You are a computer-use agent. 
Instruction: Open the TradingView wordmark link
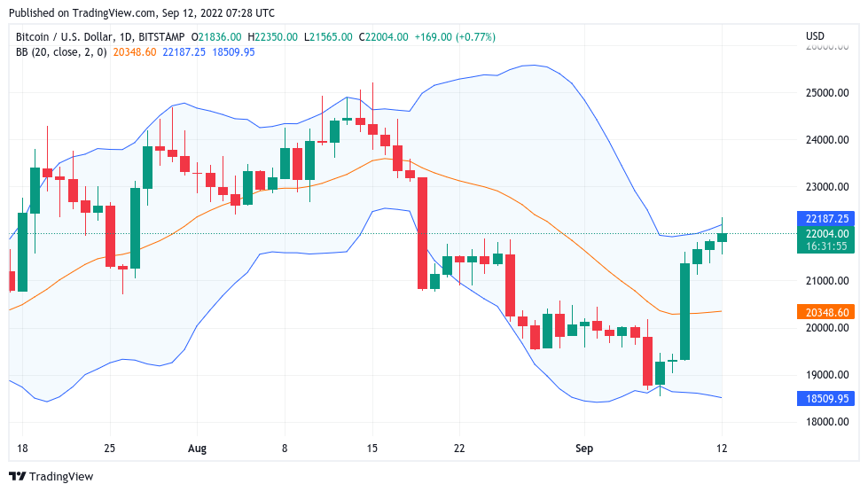tap(63, 476)
